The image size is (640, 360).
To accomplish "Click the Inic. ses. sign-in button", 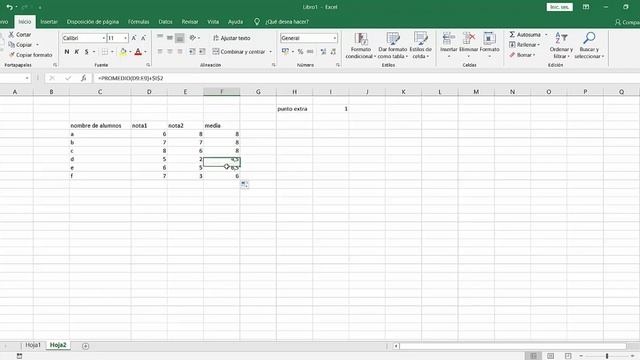I will (x=559, y=7).
